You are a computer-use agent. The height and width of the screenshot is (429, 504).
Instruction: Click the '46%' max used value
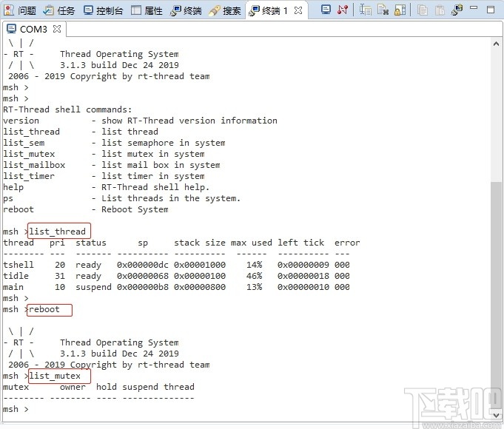pos(255,276)
